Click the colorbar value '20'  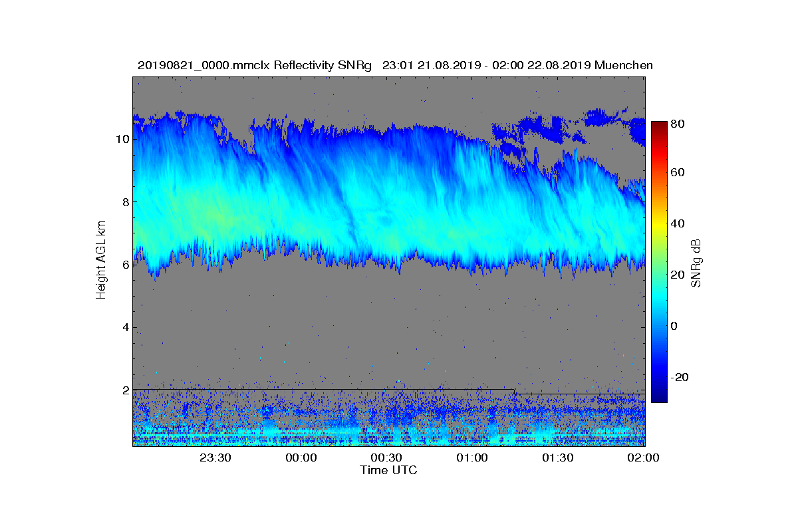pyautogui.click(x=679, y=275)
